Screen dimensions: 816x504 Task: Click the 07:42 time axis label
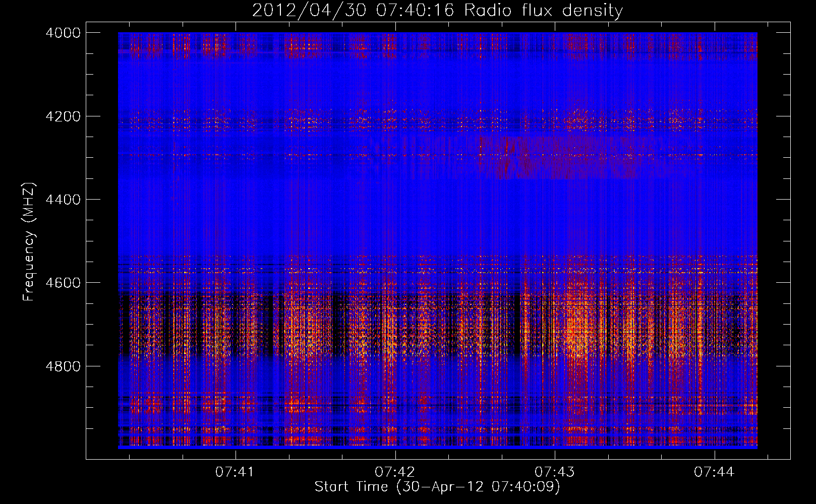(x=395, y=472)
